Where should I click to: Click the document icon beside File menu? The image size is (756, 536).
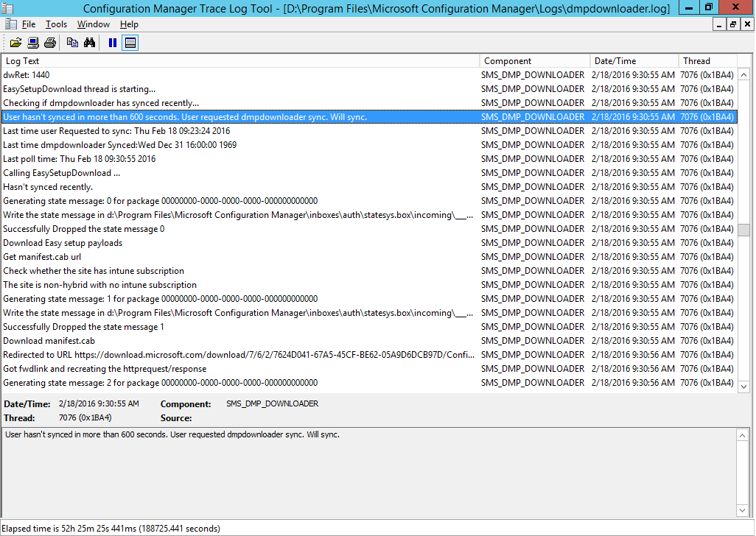pyautogui.click(x=10, y=24)
